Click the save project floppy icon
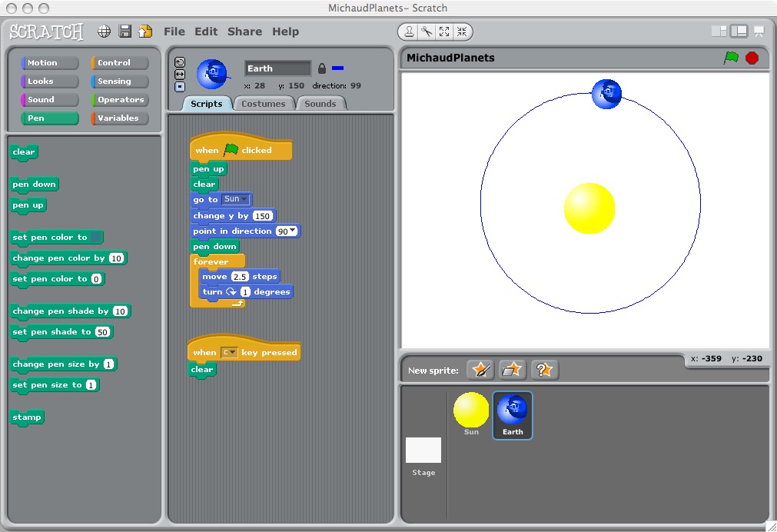Viewport: 777px width, 532px height. 125,32
